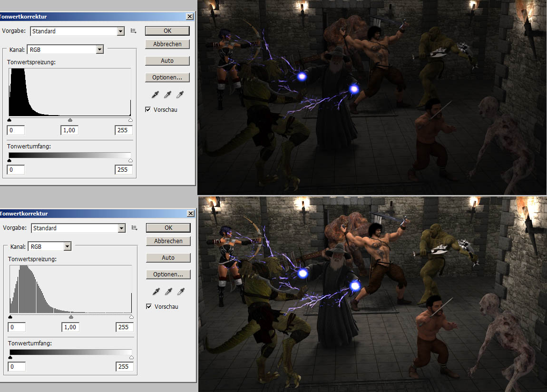Viewport: 547px width, 392px height.
Task: Click gamma field 1,00 in lower dialog
Action: point(70,327)
